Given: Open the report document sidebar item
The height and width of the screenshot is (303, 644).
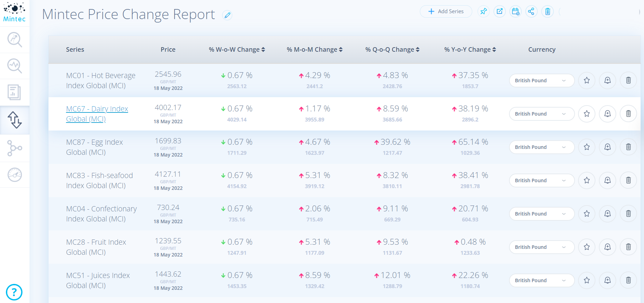Looking at the screenshot, I should [x=15, y=92].
